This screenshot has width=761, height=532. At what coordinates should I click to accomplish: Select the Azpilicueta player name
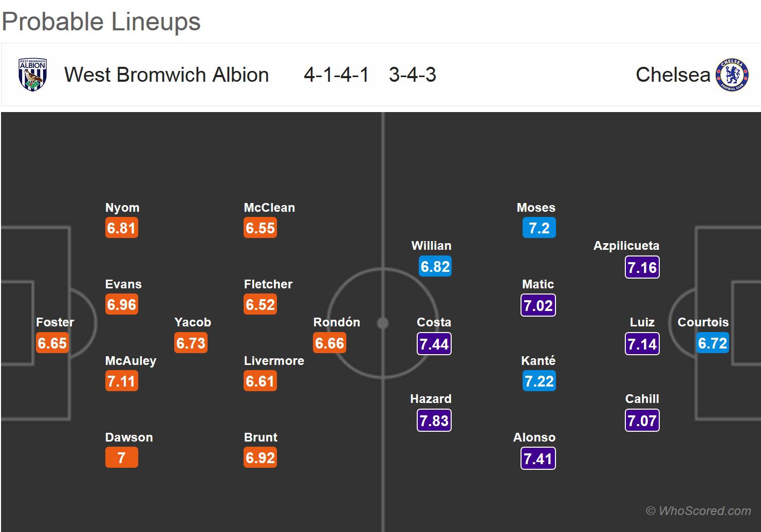pyautogui.click(x=626, y=246)
